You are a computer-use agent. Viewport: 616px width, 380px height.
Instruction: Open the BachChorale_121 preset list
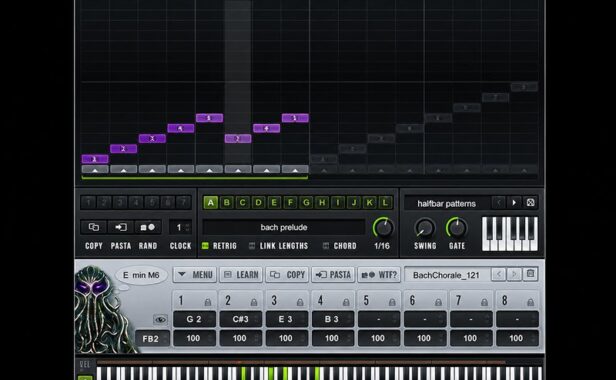pos(447,275)
